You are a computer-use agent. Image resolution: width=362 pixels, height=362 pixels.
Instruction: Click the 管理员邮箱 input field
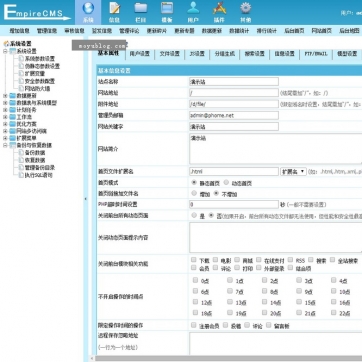coord(234,115)
